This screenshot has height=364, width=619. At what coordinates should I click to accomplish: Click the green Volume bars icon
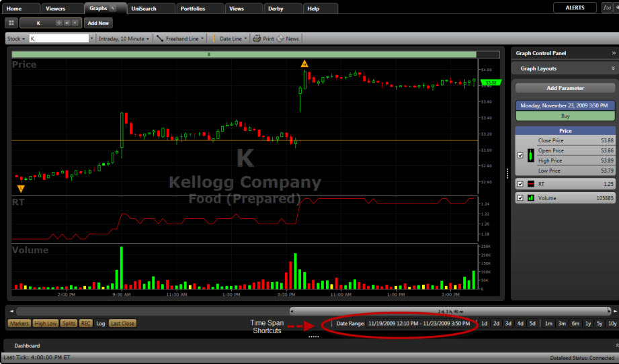[x=530, y=198]
